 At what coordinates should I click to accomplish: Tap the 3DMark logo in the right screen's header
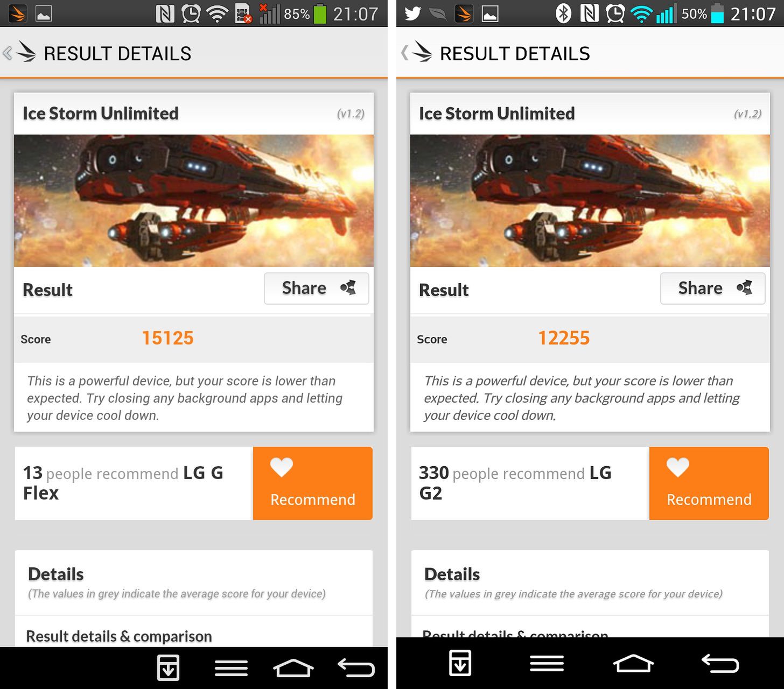pos(422,52)
